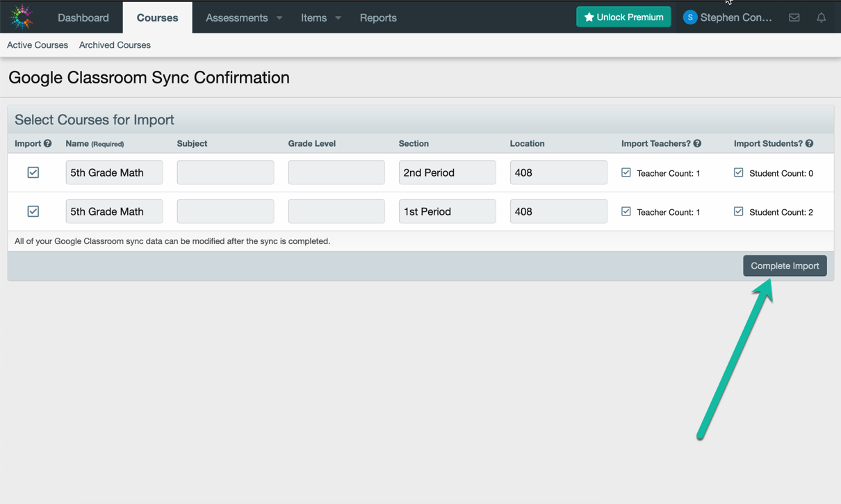Click the Complete Import button
841x504 pixels.
[x=785, y=266]
